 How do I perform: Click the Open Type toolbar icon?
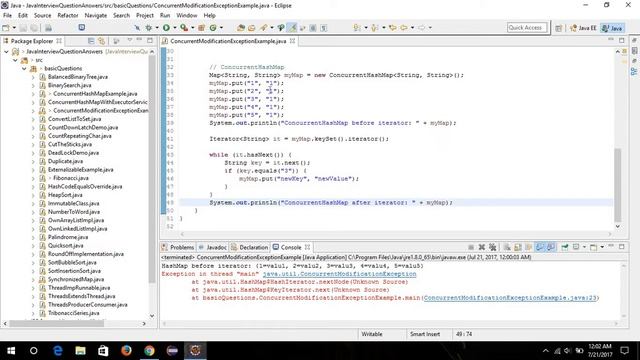click(241, 28)
